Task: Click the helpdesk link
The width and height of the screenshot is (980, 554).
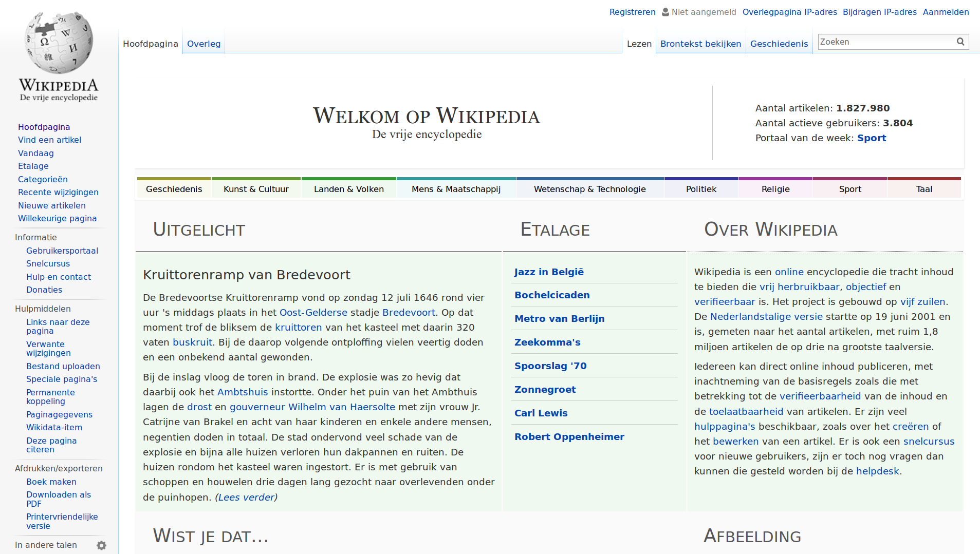Action: coord(877,471)
